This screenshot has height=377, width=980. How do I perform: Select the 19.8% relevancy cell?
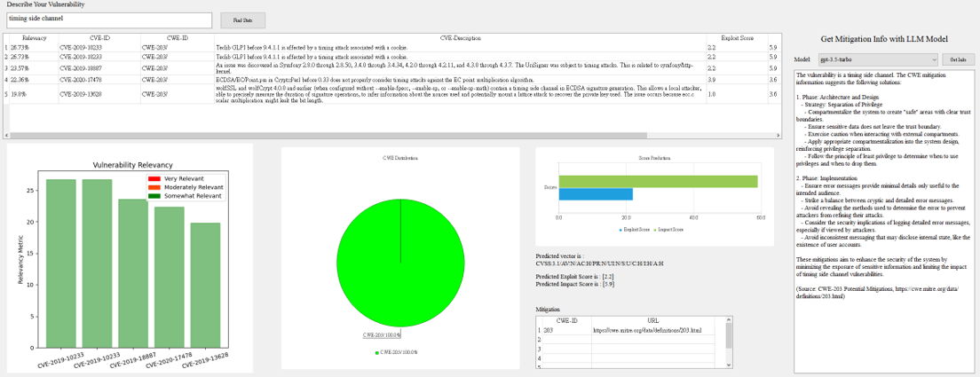[34, 94]
